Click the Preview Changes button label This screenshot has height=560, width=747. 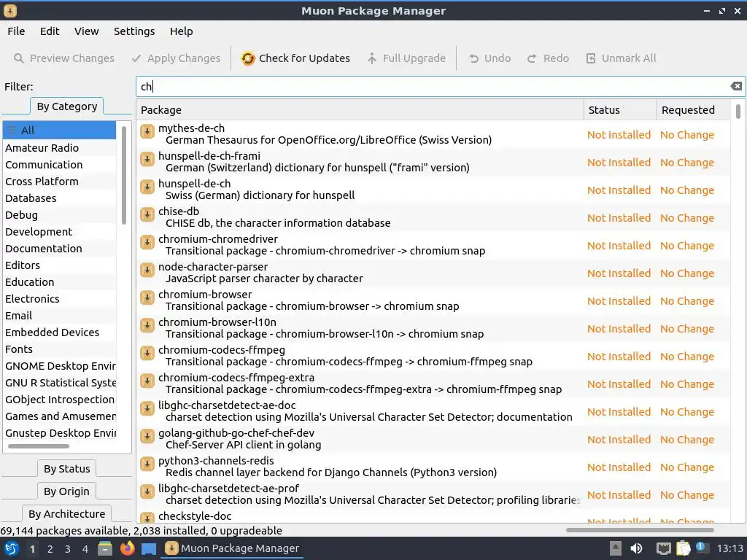[x=72, y=58]
